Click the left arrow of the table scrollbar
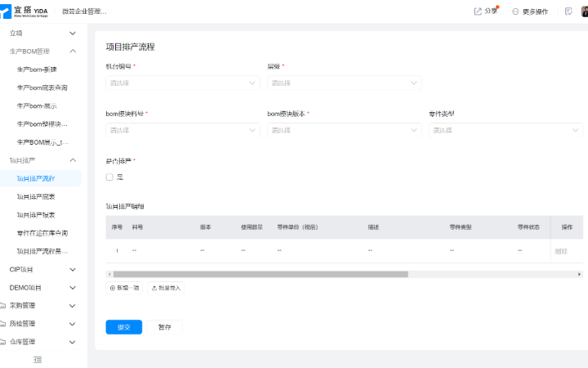 pos(109,275)
